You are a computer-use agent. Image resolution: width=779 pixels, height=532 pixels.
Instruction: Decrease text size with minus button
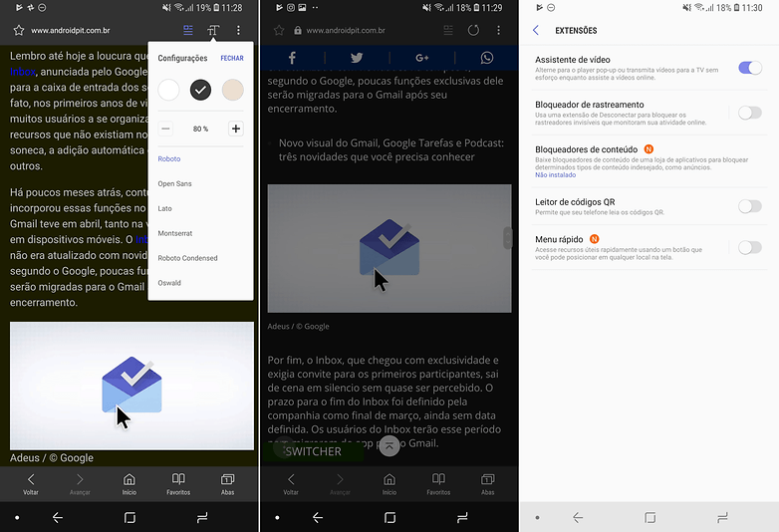tap(166, 129)
